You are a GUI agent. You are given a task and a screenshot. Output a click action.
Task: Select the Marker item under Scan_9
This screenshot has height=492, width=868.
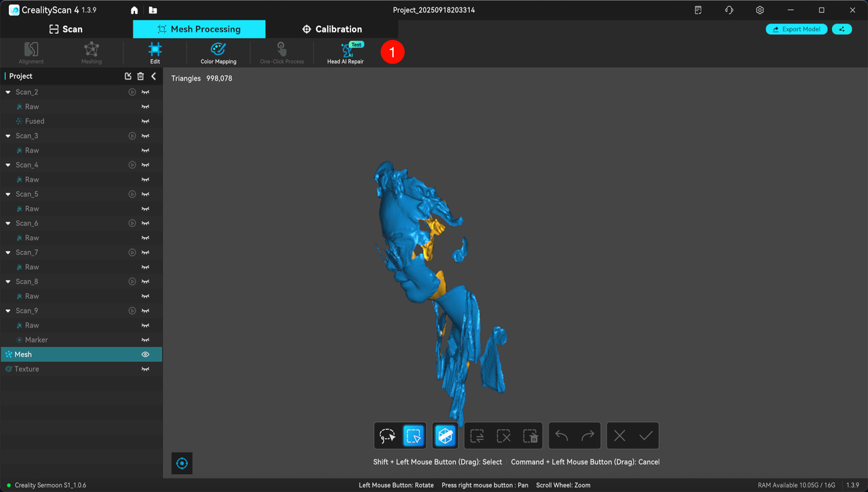37,340
